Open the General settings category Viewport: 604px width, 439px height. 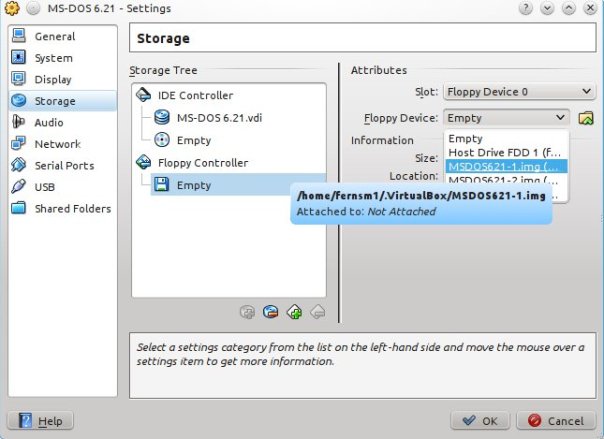click(62, 37)
